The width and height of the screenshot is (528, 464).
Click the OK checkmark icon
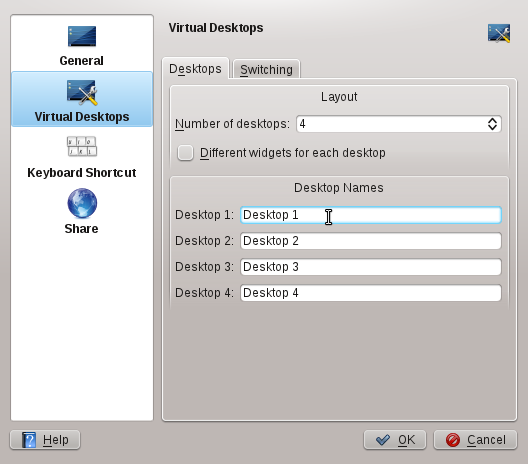click(x=383, y=440)
